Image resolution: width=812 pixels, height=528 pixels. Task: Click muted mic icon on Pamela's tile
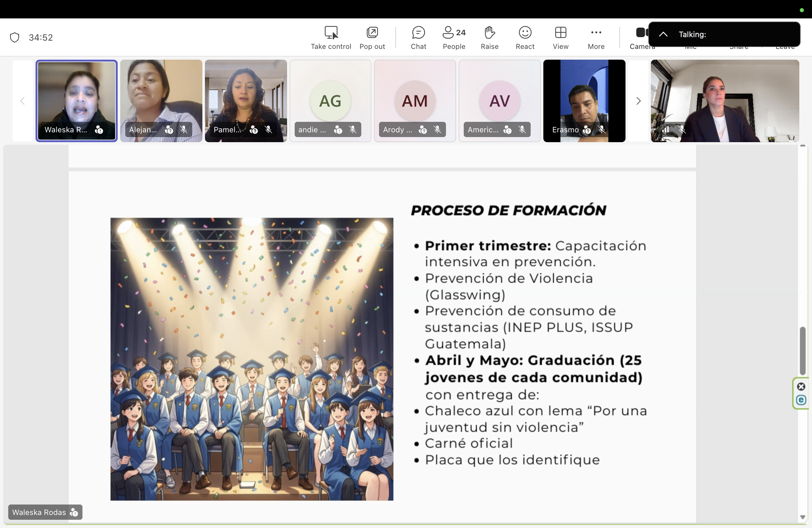269,130
